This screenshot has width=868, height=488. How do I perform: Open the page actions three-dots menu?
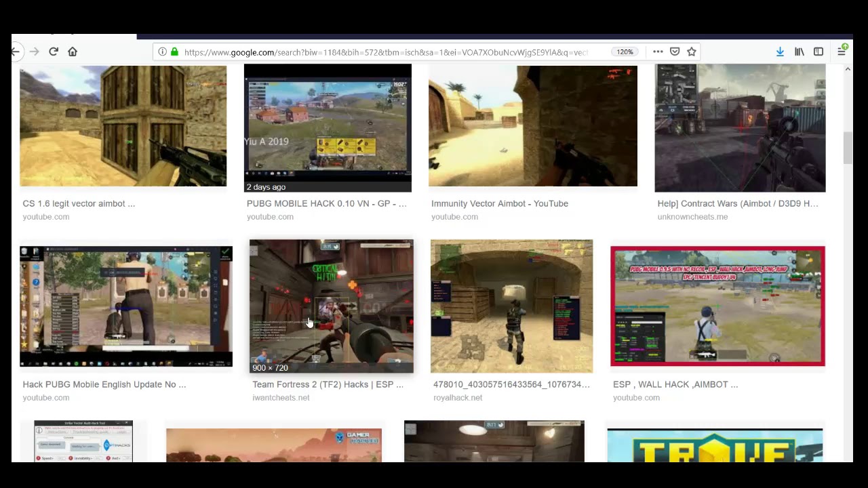coord(658,52)
